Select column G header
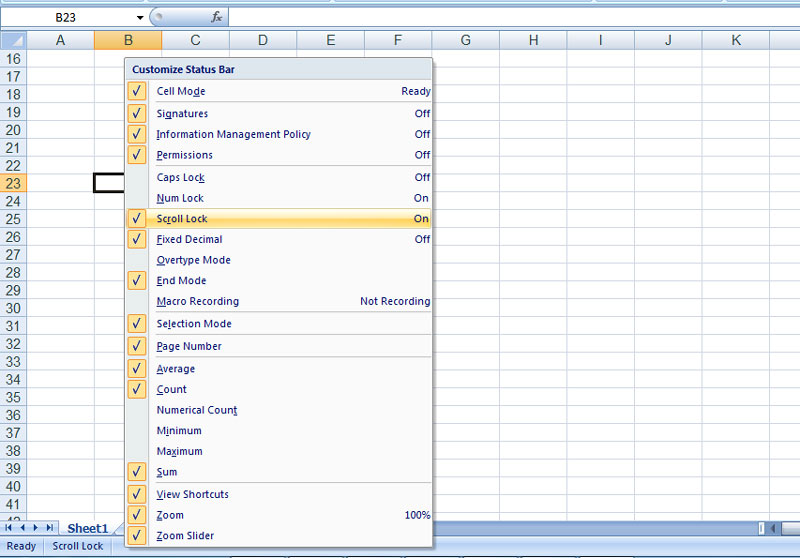 [465, 40]
